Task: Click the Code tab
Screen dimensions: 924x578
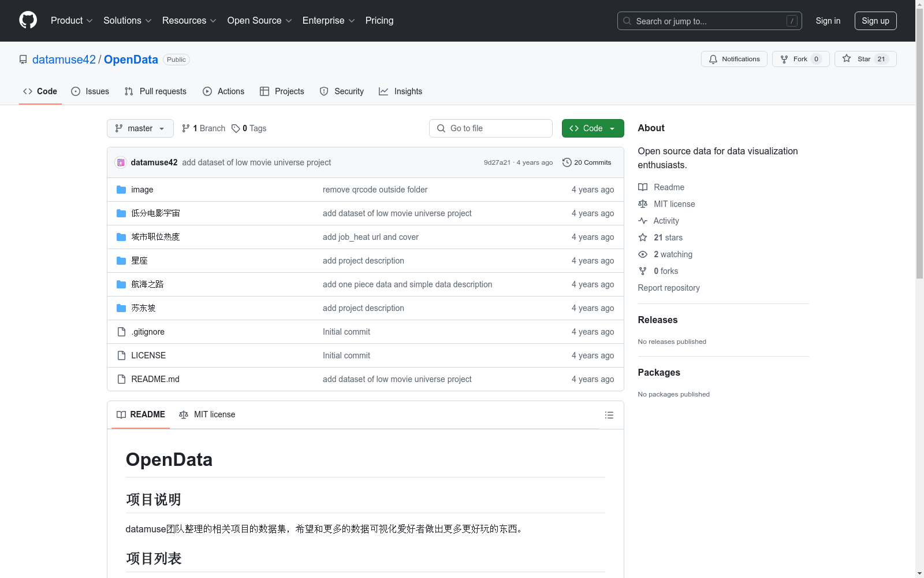Action: pos(40,91)
